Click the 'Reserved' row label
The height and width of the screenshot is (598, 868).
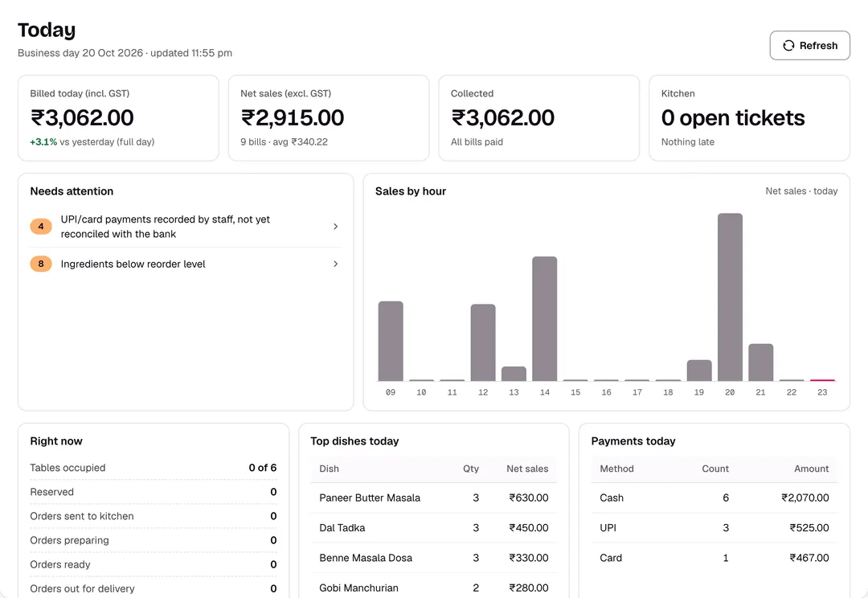coord(51,492)
